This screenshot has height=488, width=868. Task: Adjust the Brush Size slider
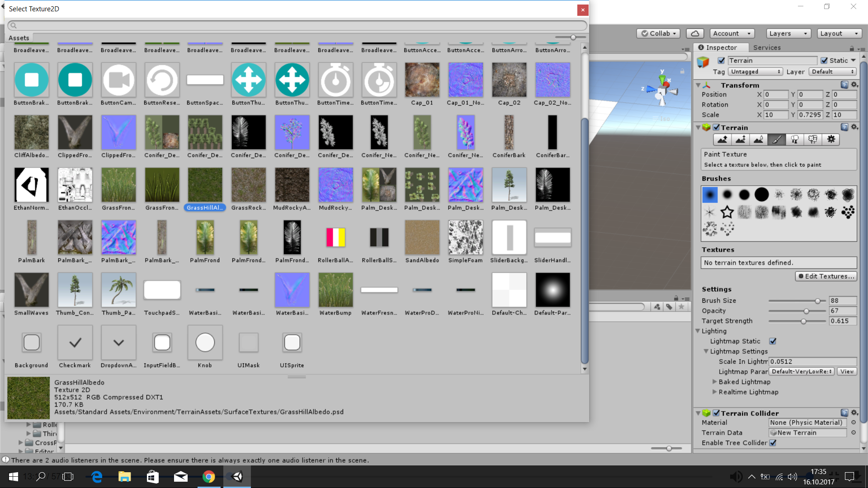(817, 301)
